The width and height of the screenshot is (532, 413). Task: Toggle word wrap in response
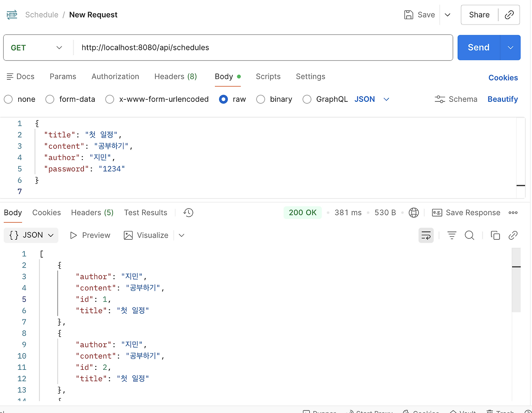(426, 236)
